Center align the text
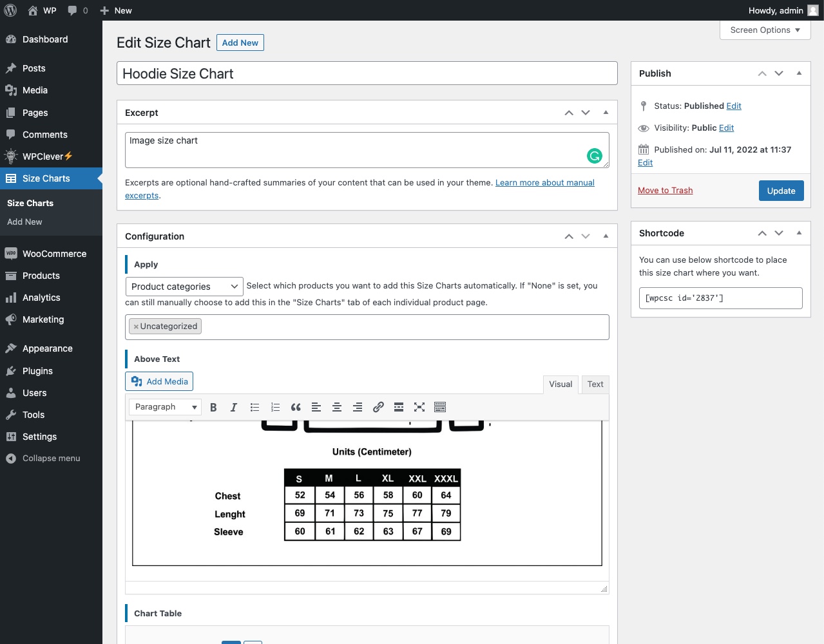This screenshot has height=644, width=824. coord(337,407)
